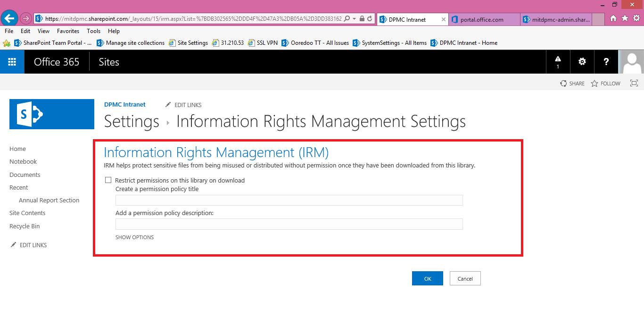Open Site Contents from the sidebar
This screenshot has height=317, width=644.
click(x=27, y=213)
